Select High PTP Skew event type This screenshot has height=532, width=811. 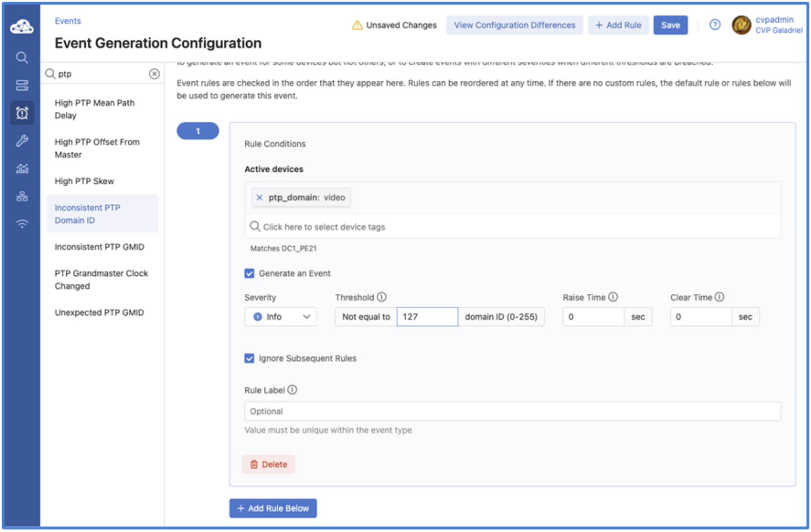84,181
